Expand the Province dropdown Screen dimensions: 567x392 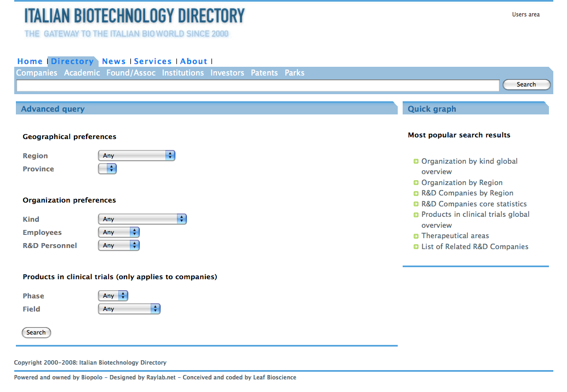pos(107,169)
